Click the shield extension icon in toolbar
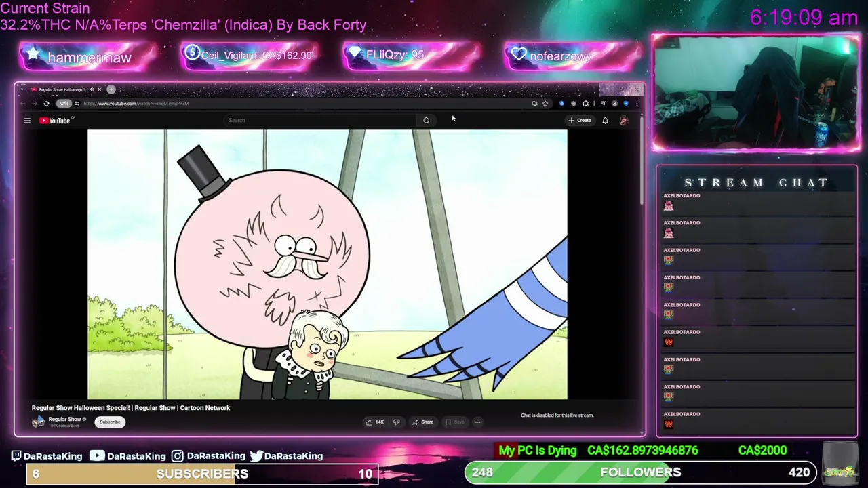This screenshot has width=868, height=488. (x=561, y=104)
